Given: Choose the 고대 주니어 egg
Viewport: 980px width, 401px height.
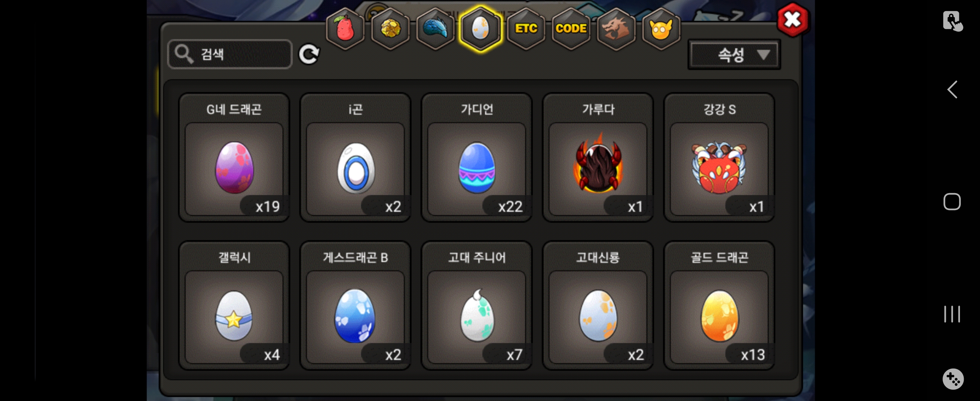Looking at the screenshot, I should tap(476, 306).
